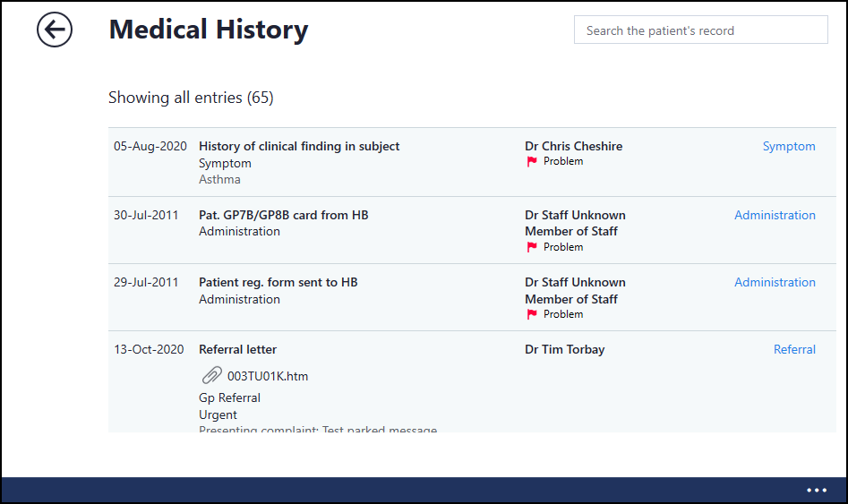Viewport: 848px width, 504px height.
Task: Click Administration link for 29-Jul-2011 entry
Action: click(775, 282)
